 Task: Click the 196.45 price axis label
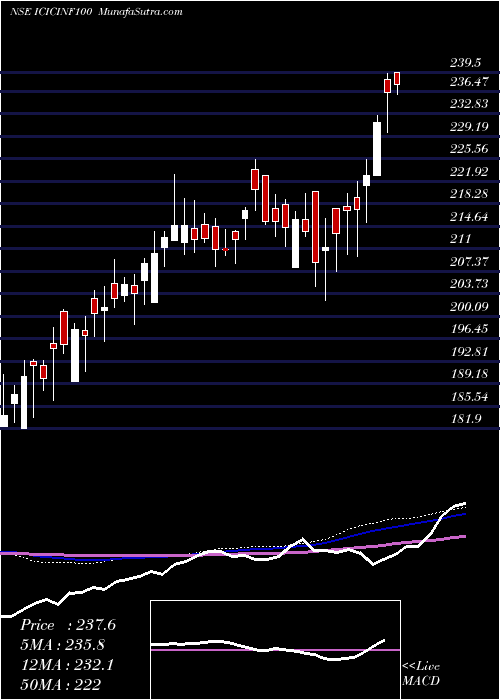469,329
